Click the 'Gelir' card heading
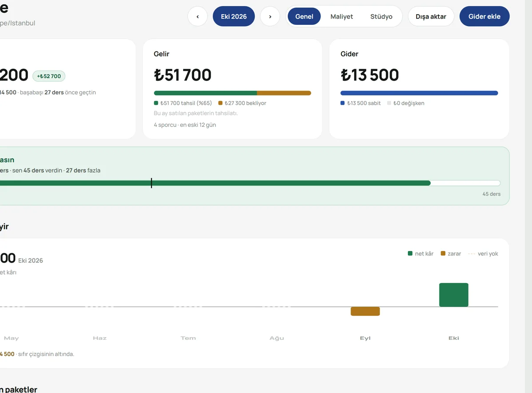 click(x=162, y=54)
